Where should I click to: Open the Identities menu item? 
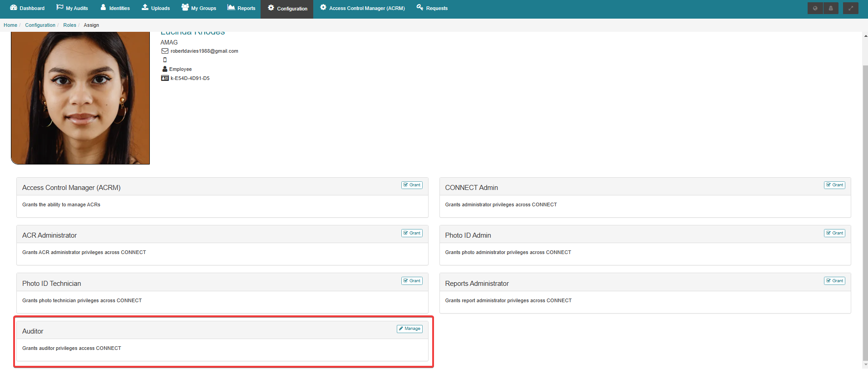coord(115,8)
